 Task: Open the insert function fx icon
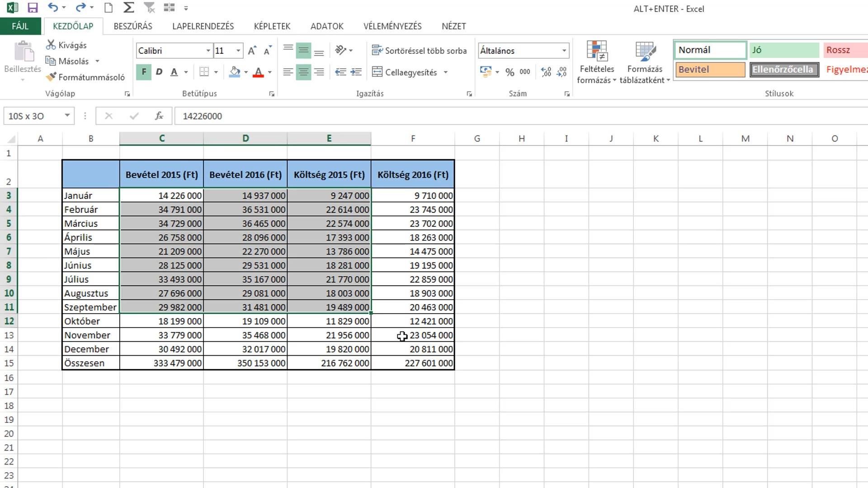(159, 116)
